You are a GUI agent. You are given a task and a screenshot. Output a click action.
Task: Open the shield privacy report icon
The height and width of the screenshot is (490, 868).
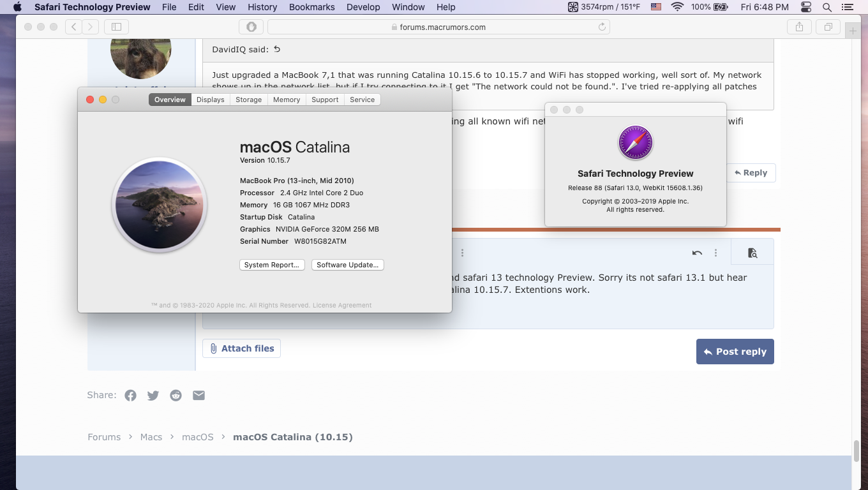pyautogui.click(x=251, y=27)
